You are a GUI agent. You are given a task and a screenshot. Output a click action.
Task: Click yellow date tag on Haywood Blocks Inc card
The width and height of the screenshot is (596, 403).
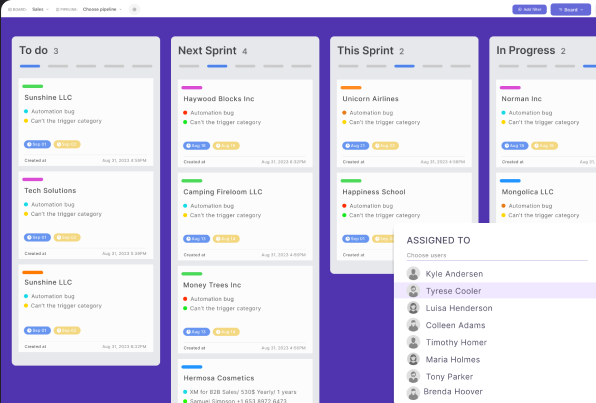click(226, 146)
